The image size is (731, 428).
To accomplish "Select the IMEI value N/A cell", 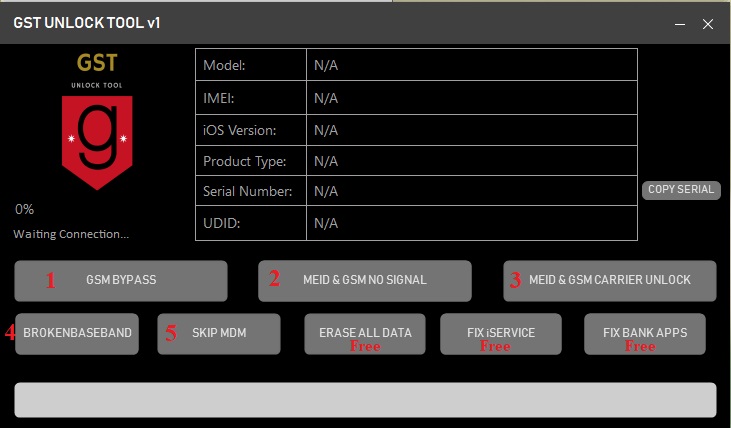I will pos(472,97).
